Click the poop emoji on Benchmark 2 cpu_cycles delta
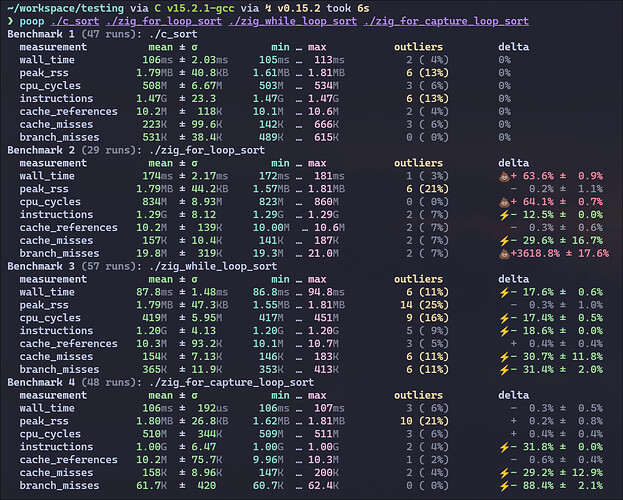Screen dimensions: 623x500 point(503,201)
